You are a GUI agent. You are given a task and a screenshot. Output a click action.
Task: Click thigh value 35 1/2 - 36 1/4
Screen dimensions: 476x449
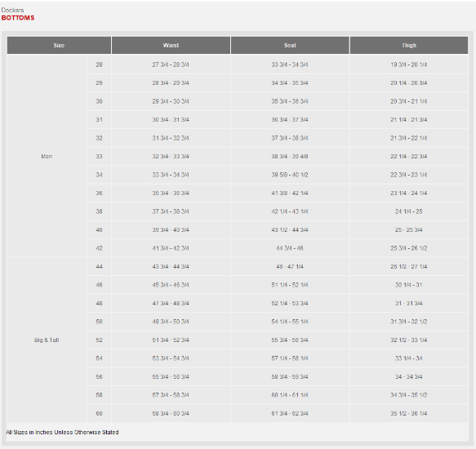[x=408, y=413]
